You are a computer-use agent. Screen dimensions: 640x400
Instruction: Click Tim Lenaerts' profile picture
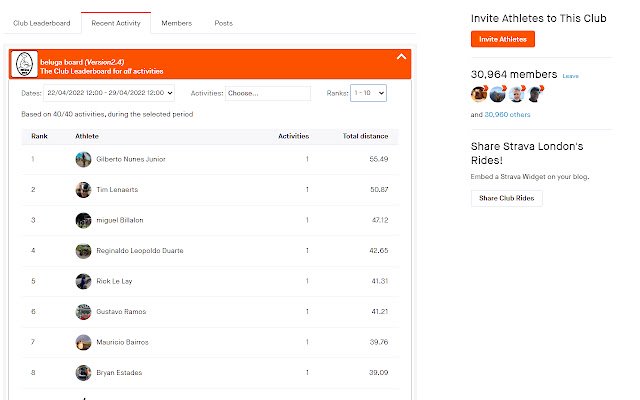click(83, 190)
